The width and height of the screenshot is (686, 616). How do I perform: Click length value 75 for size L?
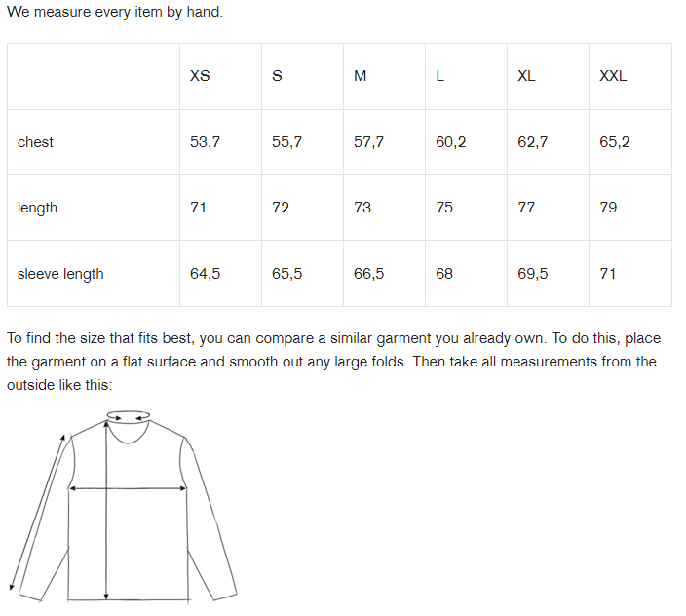pyautogui.click(x=444, y=208)
